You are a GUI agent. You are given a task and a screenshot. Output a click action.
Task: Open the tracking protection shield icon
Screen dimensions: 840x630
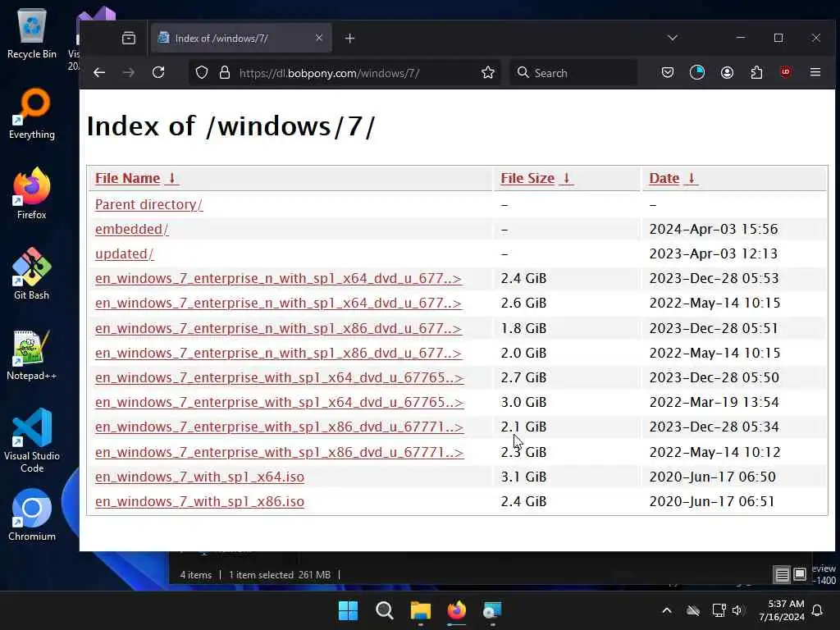point(202,72)
